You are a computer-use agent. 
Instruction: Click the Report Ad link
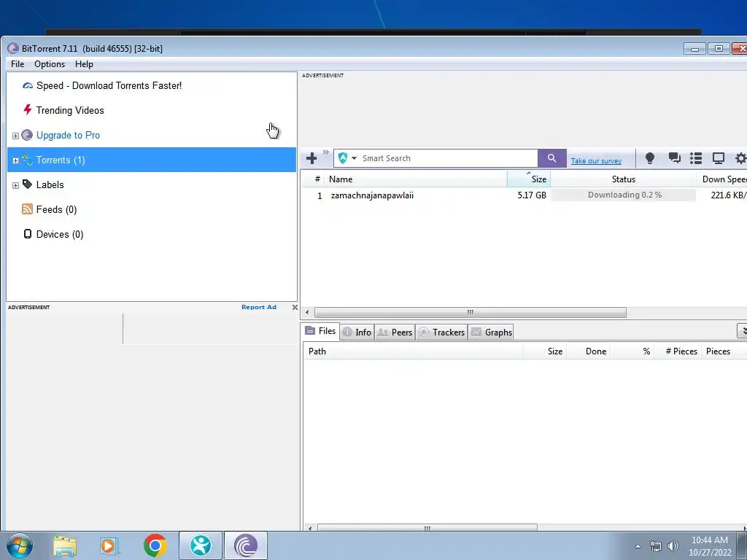259,307
